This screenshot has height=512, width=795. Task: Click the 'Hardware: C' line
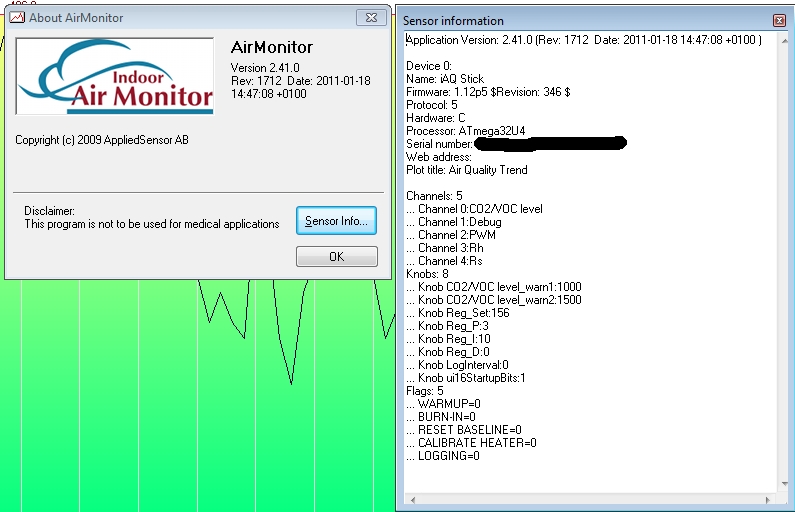tap(436, 118)
